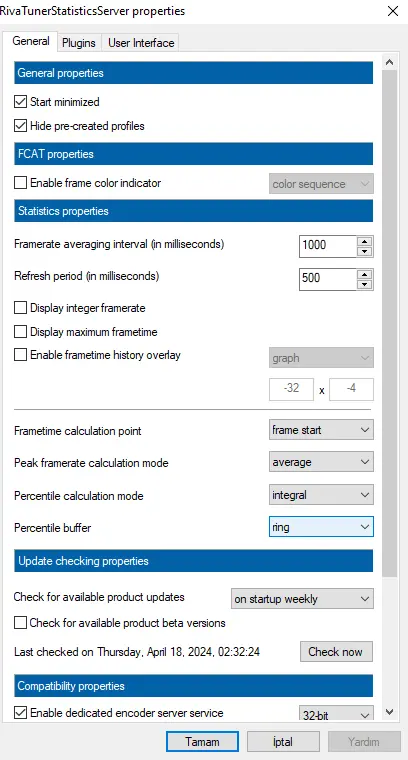Open the color sequence dropdown
The image size is (408, 760).
click(x=321, y=184)
